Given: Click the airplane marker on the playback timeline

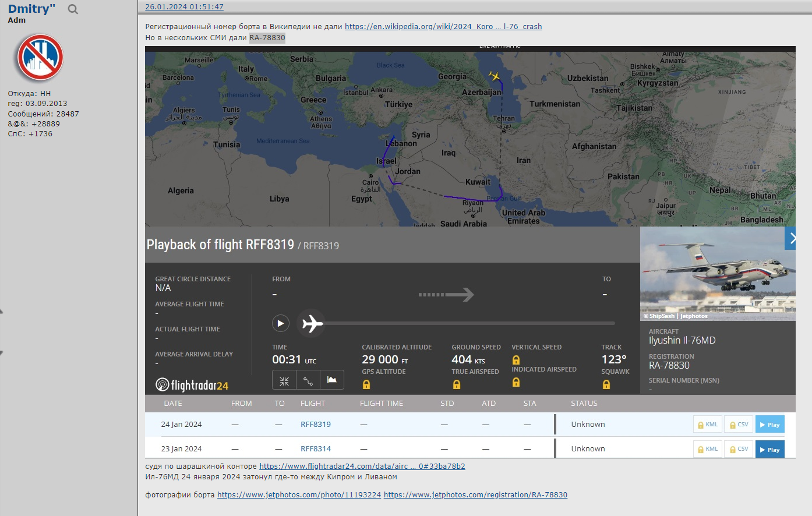Looking at the screenshot, I should tap(312, 323).
